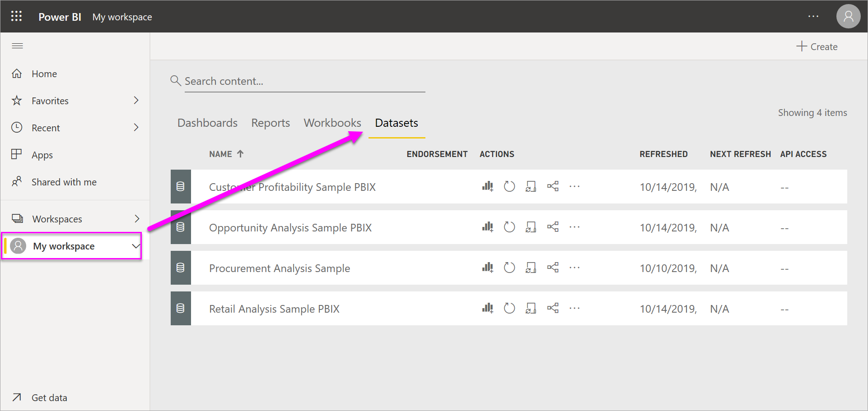
Task: Click Retail Analysis Sample PBIX dataset icon
Action: pos(181,308)
